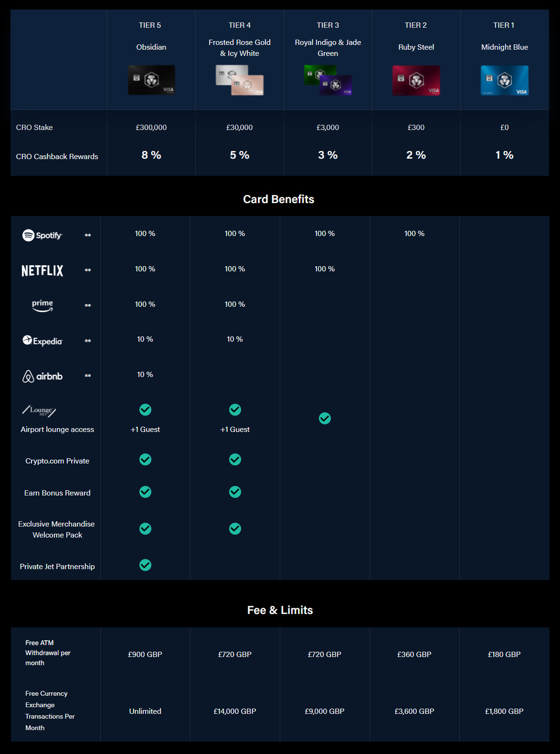The height and width of the screenshot is (754, 560).
Task: Click the LoungeKey logo
Action: 39,411
